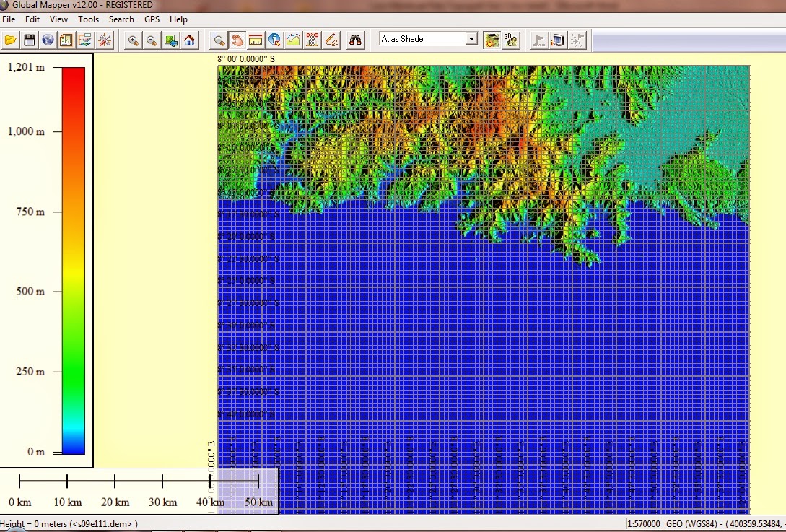Click the GPS flag marker icon
Image resolution: width=786 pixels, height=532 pixels.
click(x=539, y=40)
